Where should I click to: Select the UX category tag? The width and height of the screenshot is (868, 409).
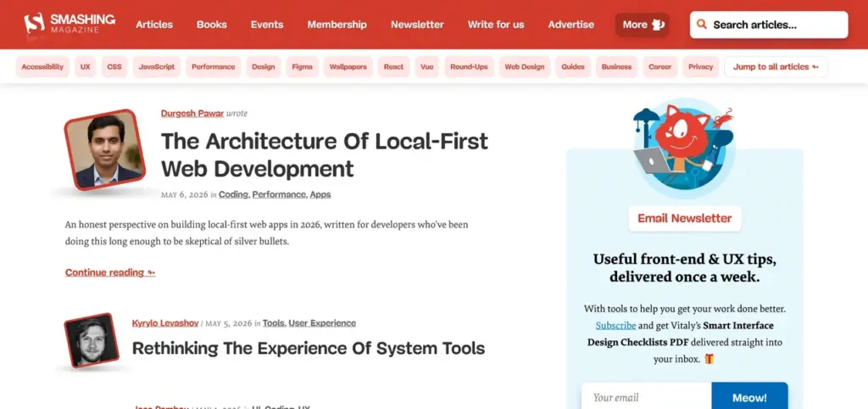coord(86,66)
